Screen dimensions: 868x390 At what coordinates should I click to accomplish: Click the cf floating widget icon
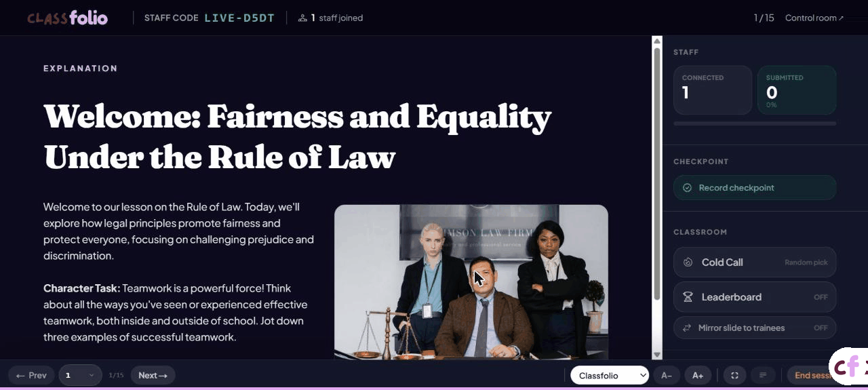coord(848,366)
